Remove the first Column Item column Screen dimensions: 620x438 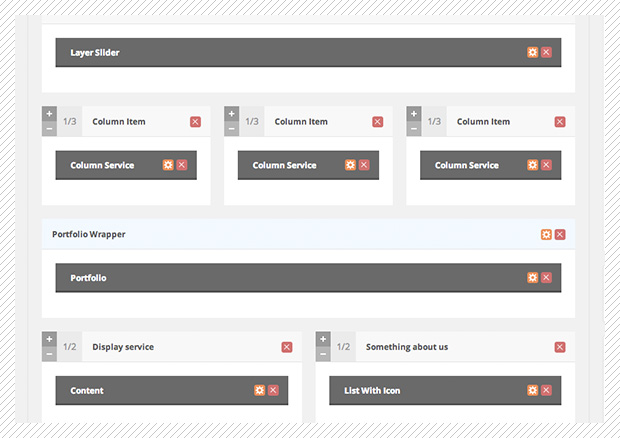tap(195, 122)
